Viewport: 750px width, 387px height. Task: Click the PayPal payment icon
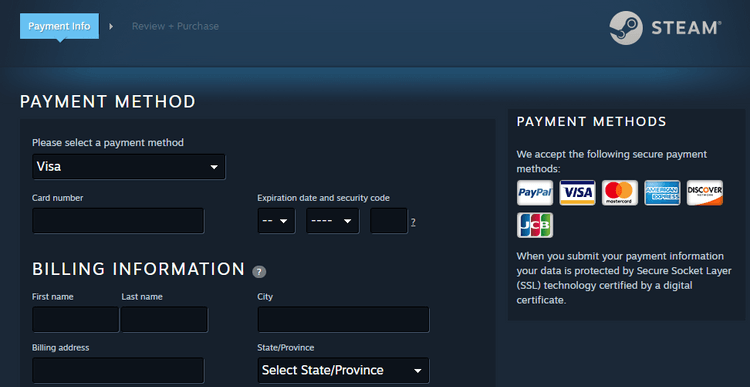click(535, 193)
